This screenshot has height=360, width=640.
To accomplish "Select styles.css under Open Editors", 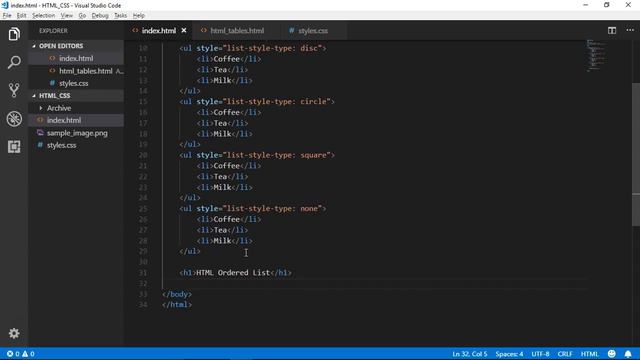I will pos(76,83).
